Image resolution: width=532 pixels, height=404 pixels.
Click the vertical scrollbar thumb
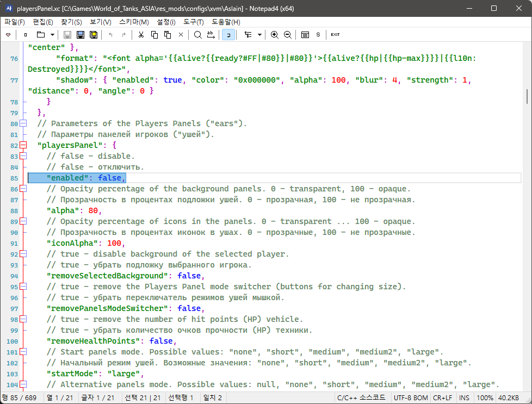tap(527, 96)
